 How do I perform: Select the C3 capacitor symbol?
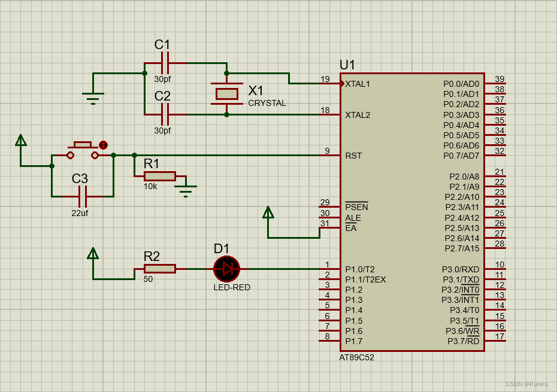click(x=83, y=196)
